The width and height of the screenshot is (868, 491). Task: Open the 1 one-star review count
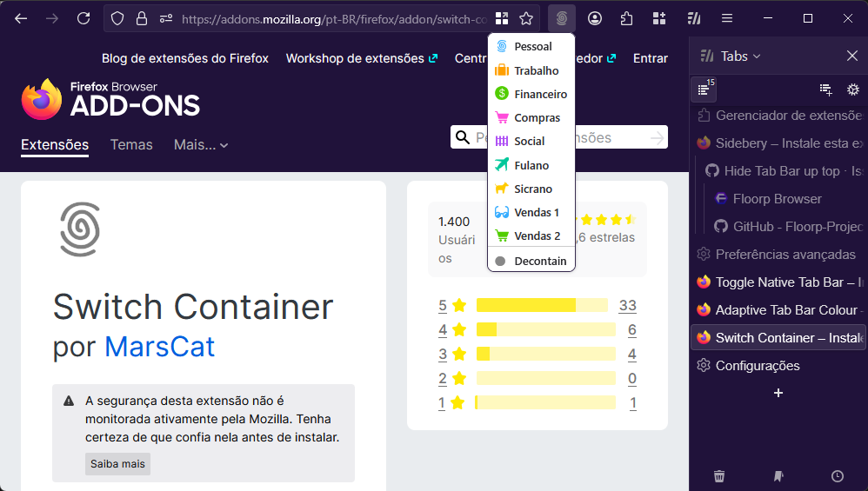(632, 403)
